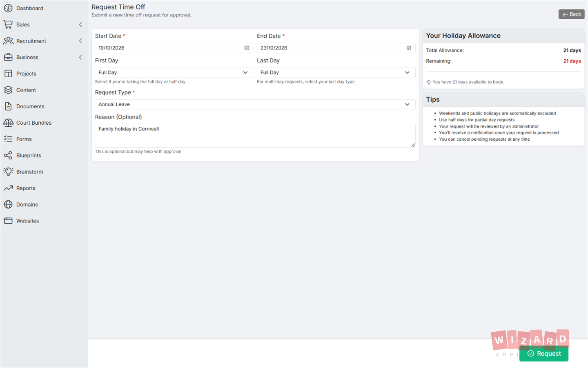The image size is (588, 368).
Task: Click the Reason text area
Action: pyautogui.click(x=255, y=135)
